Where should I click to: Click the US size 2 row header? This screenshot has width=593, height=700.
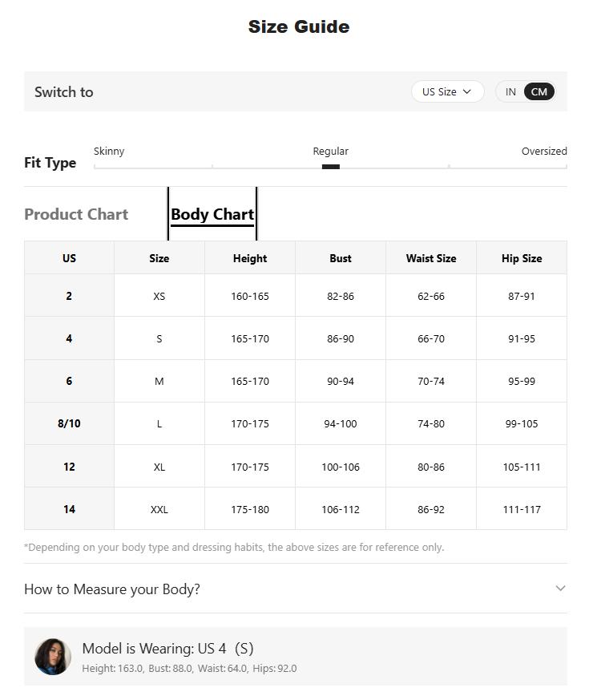coord(69,296)
